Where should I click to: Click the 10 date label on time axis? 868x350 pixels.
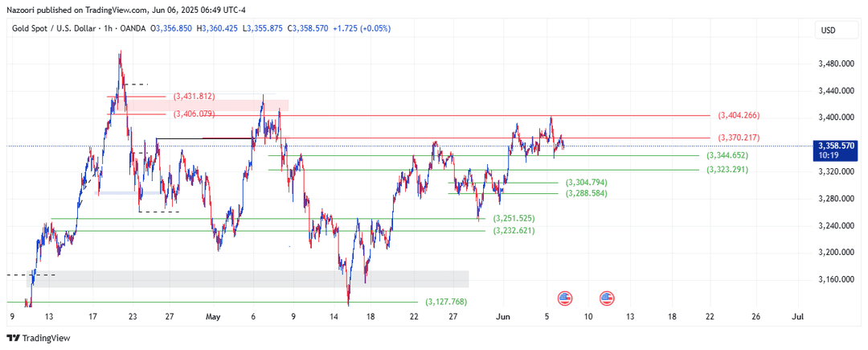[x=588, y=317]
